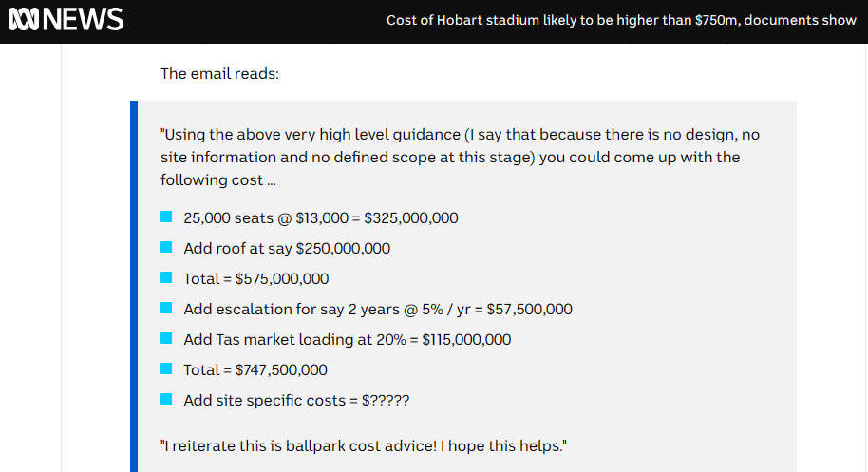Click the bullet before Add escalation line

pos(166,309)
